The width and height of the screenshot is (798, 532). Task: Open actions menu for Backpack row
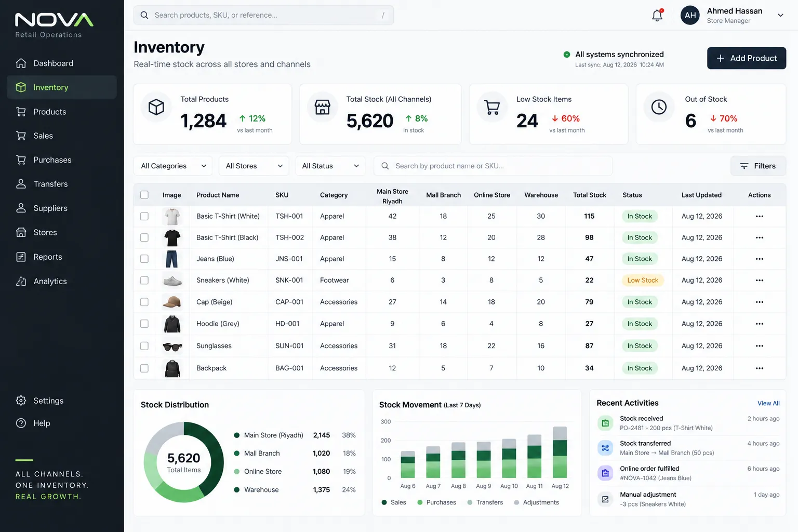(760, 368)
